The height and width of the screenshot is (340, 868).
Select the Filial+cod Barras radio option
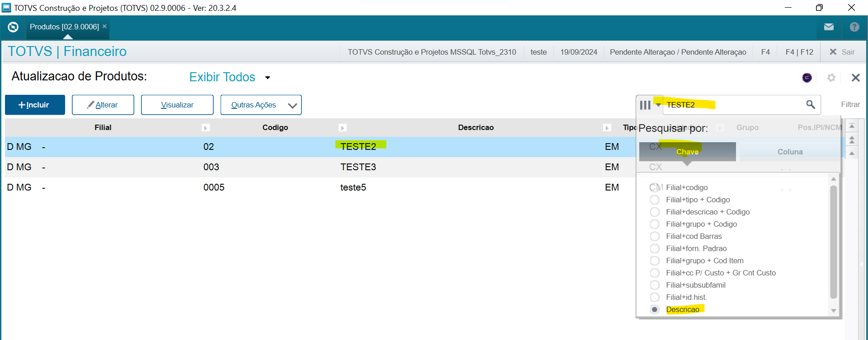click(655, 236)
